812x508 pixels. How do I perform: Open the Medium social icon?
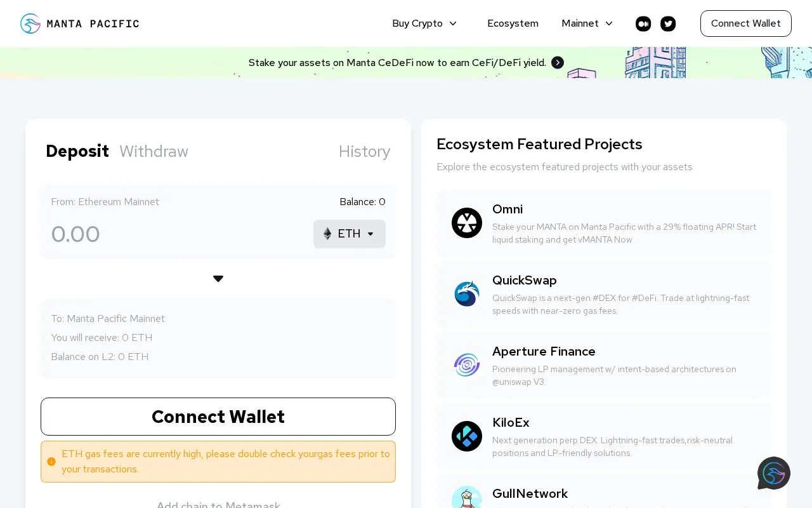(643, 23)
